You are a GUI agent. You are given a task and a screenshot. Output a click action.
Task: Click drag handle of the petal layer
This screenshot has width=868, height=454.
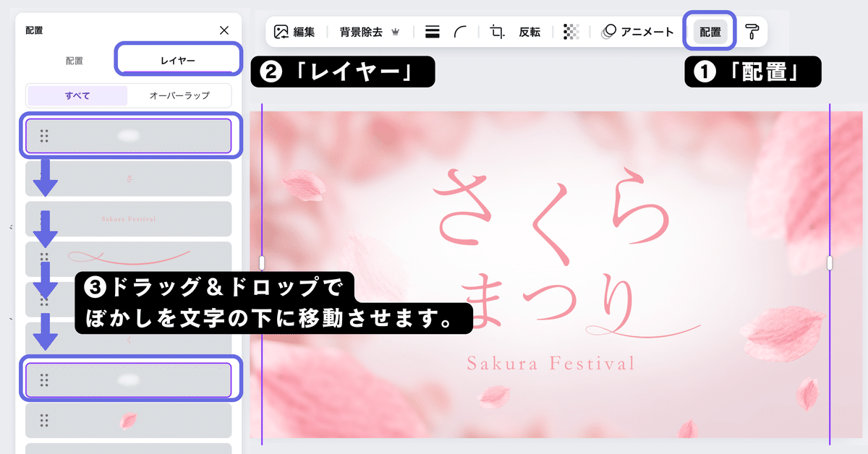[x=44, y=420]
